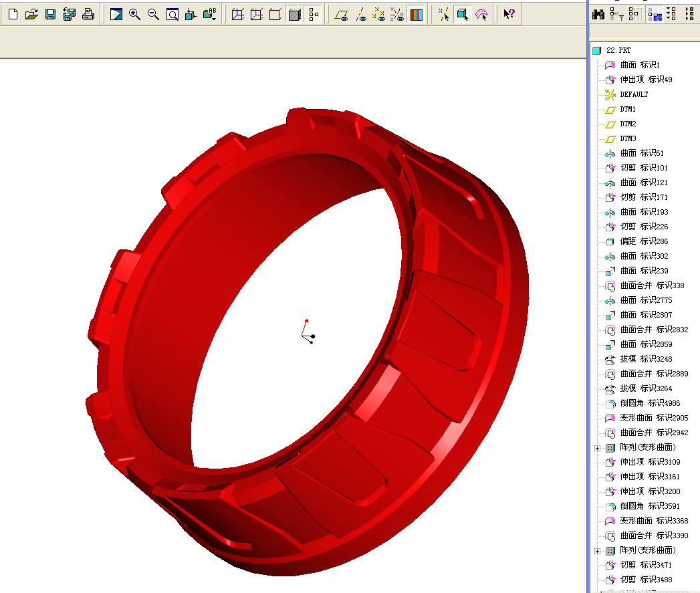
Task: Switch display to no hidden line mode
Action: [275, 15]
